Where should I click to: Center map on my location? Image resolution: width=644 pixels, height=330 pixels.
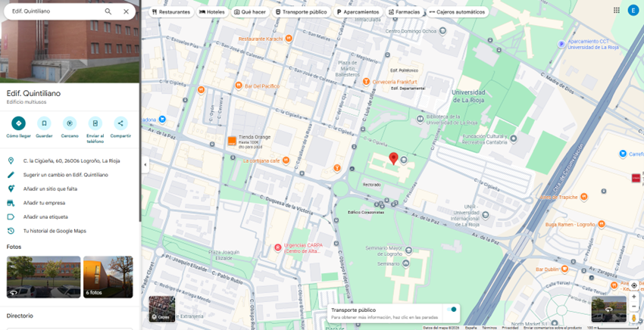pos(634,285)
